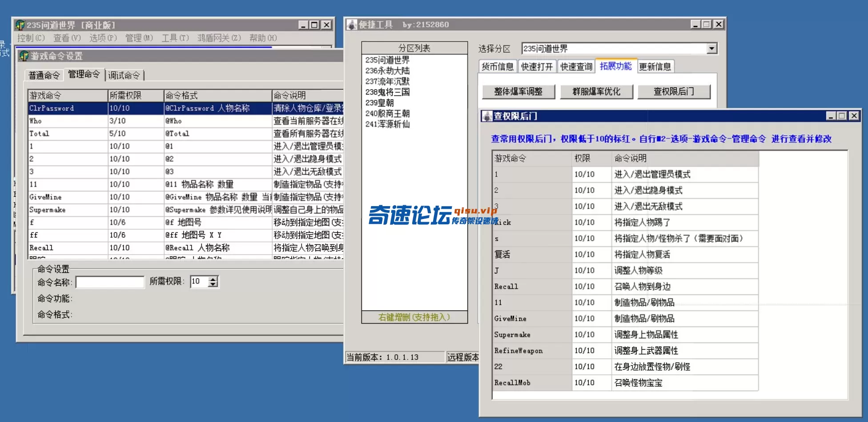Close the 235问道世界 window

click(x=326, y=25)
